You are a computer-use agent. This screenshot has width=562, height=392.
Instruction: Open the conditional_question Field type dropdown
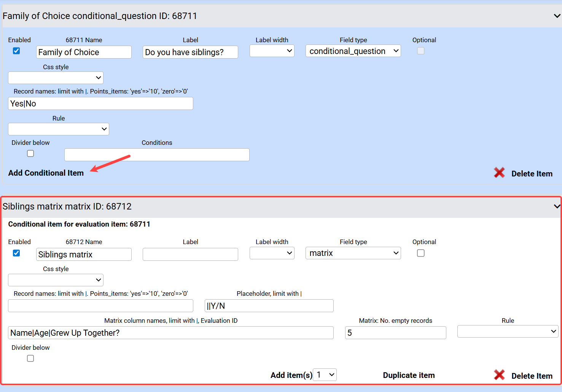pos(353,51)
